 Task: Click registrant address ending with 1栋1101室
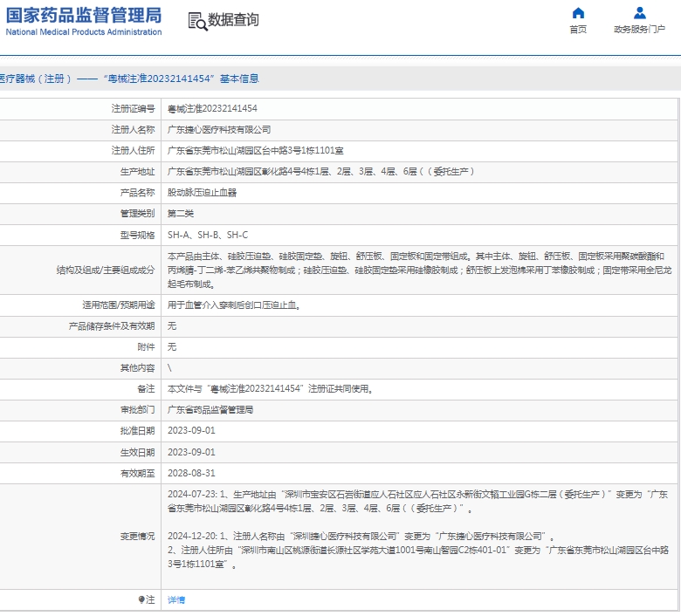coord(255,151)
